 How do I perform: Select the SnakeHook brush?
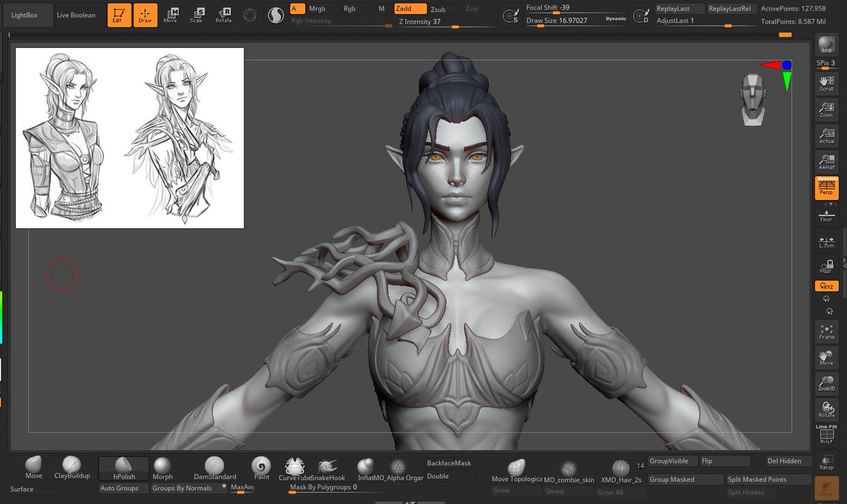tap(326, 467)
